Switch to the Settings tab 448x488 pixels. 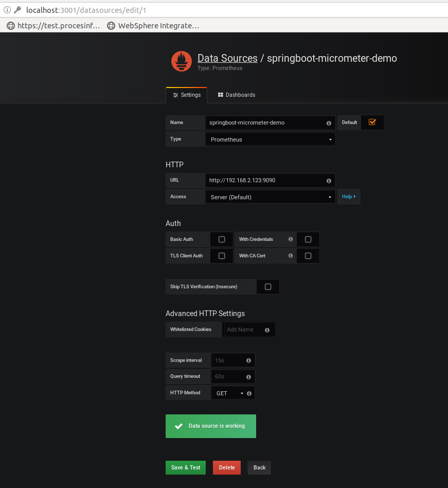(187, 95)
